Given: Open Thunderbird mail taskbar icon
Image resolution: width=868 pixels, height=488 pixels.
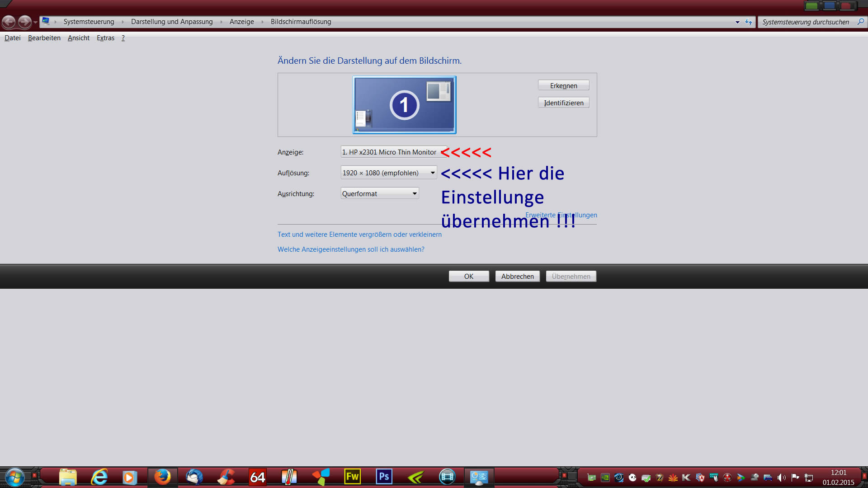Looking at the screenshot, I should [194, 477].
